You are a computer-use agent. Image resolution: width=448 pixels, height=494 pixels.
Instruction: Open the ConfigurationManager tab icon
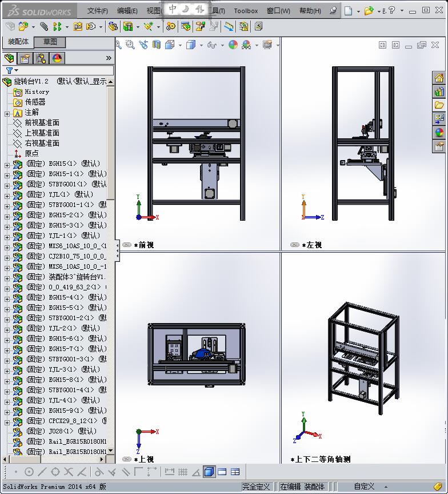point(41,58)
